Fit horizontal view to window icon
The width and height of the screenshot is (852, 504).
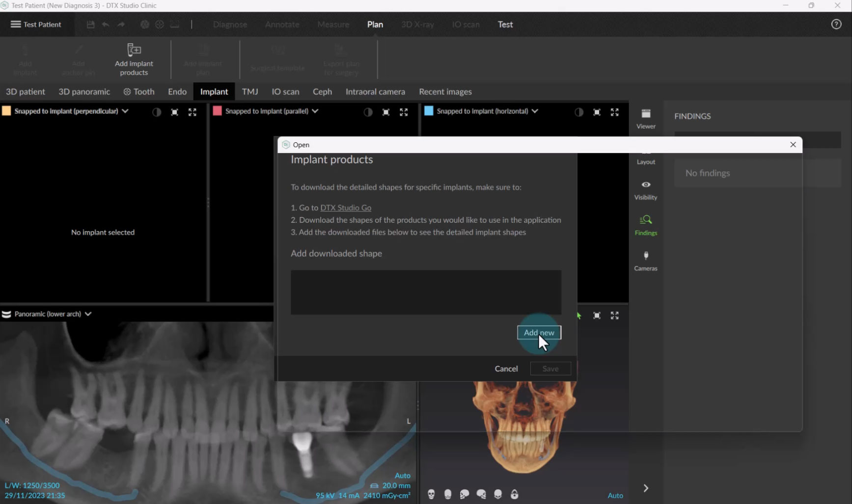[597, 112]
